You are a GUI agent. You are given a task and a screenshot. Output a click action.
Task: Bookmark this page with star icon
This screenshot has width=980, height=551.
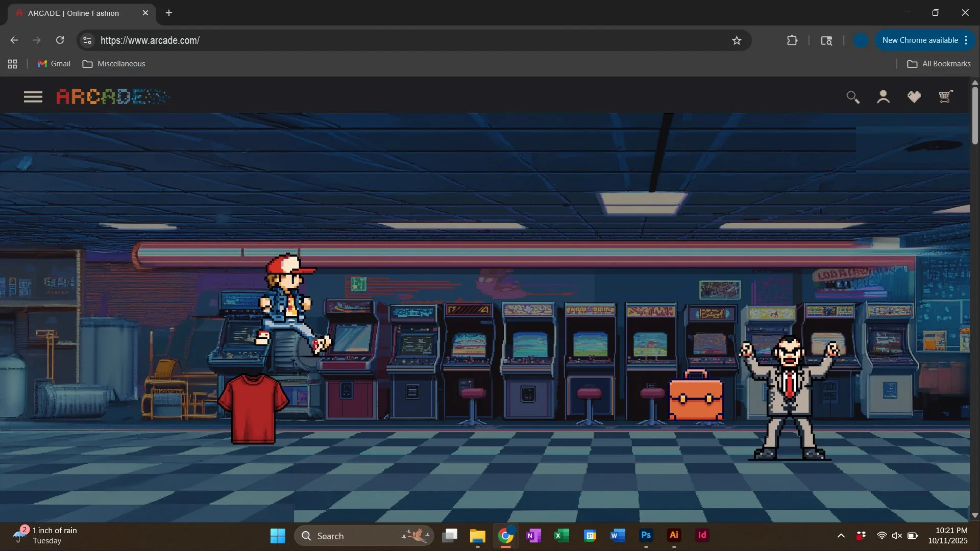point(737,40)
